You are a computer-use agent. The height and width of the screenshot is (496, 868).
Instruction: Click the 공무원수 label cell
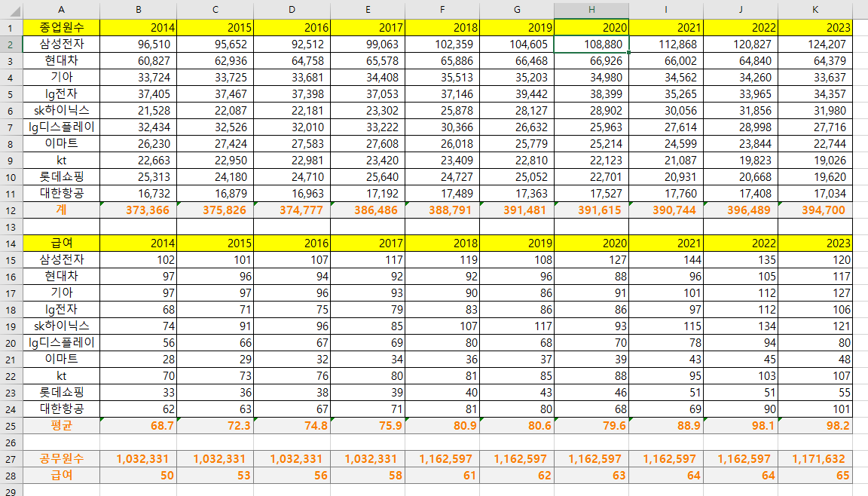61,458
